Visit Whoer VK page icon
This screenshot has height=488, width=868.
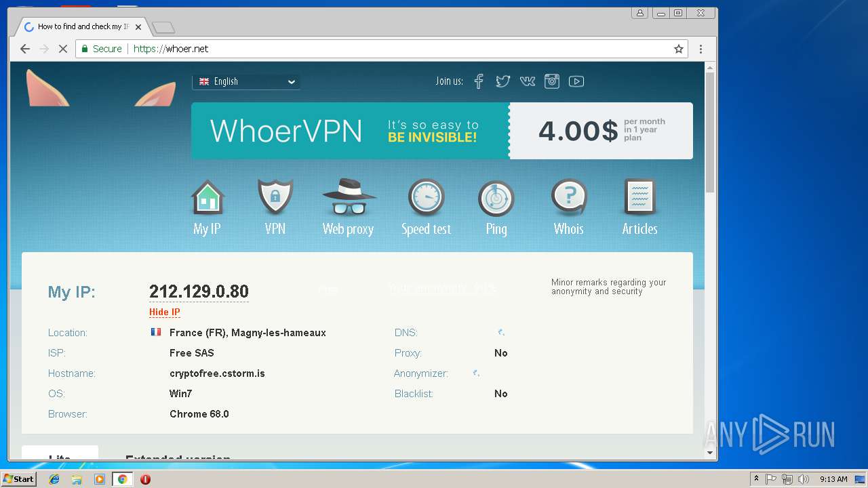click(528, 81)
